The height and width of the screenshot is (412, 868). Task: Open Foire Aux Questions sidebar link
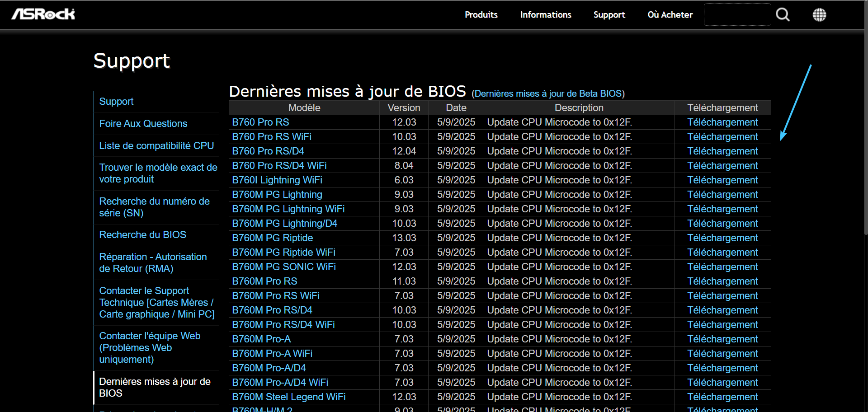click(x=143, y=124)
